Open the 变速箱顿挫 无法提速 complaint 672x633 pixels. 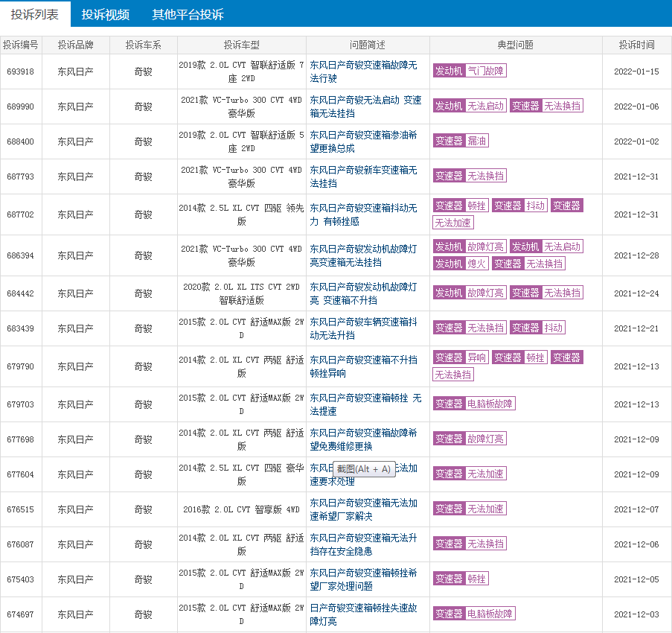365,404
